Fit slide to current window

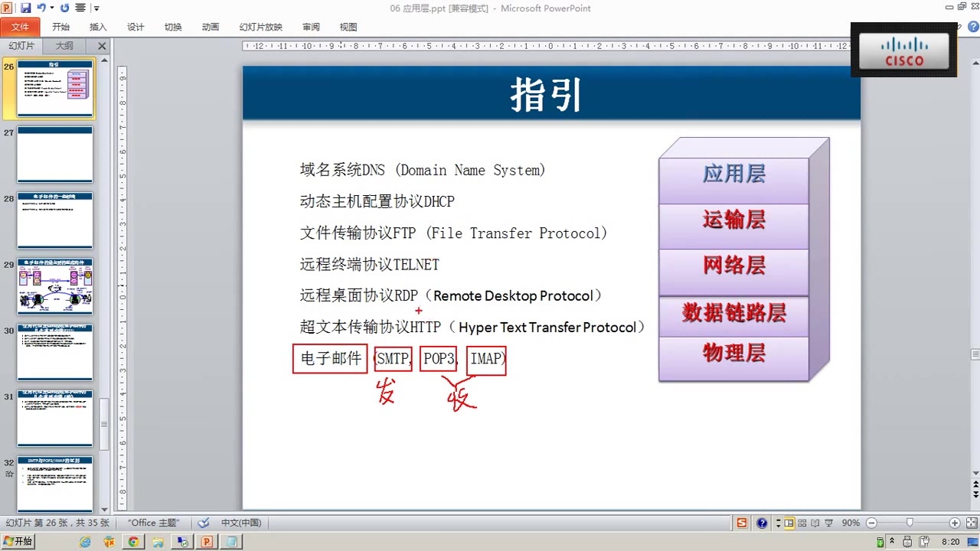972,523
